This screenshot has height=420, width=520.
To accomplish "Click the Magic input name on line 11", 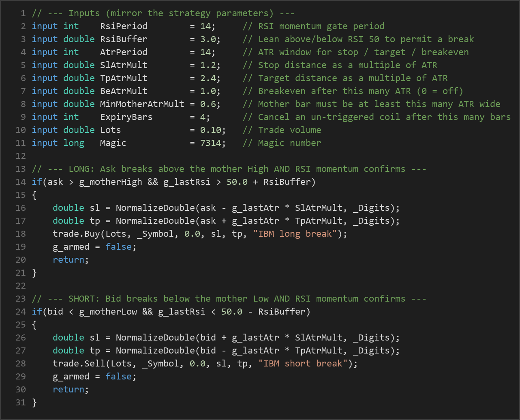I will [x=113, y=143].
